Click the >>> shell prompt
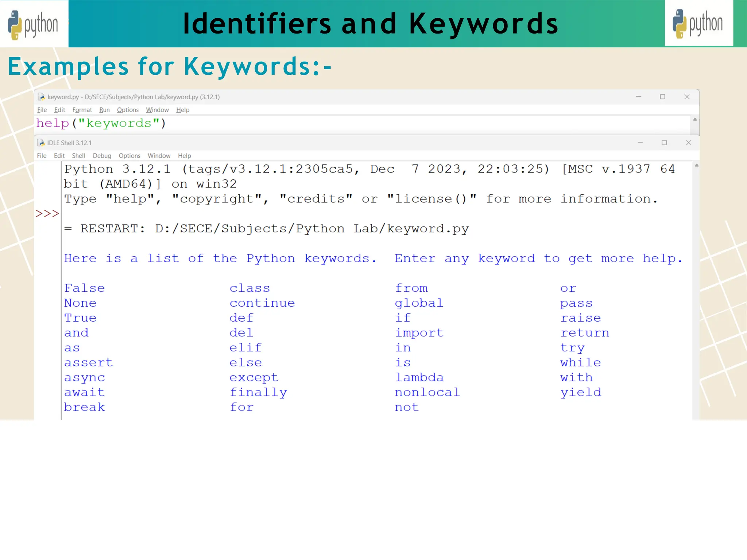747x560 pixels. (x=47, y=214)
